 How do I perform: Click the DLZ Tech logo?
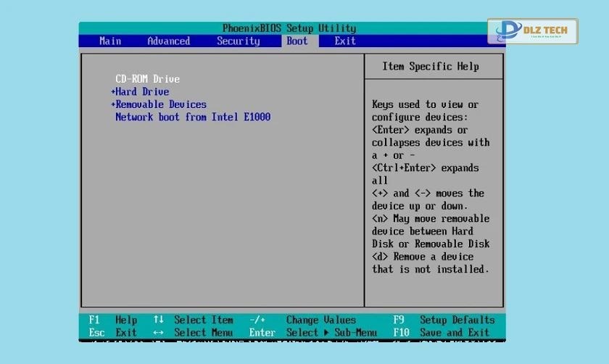pyautogui.click(x=532, y=31)
